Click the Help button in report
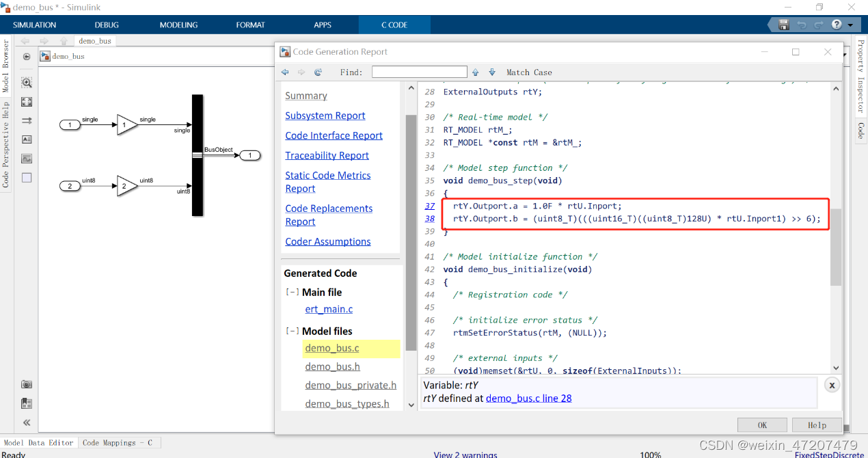The image size is (868, 458). [x=817, y=425]
